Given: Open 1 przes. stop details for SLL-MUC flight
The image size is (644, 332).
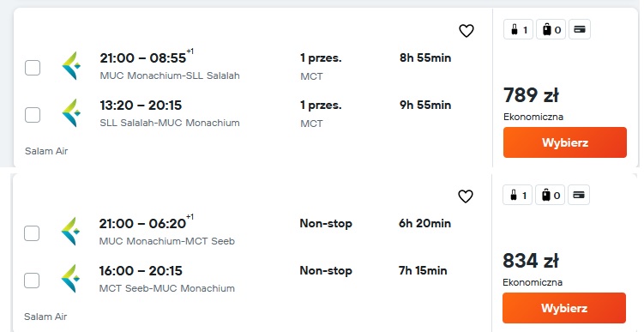Looking at the screenshot, I should tap(321, 106).
